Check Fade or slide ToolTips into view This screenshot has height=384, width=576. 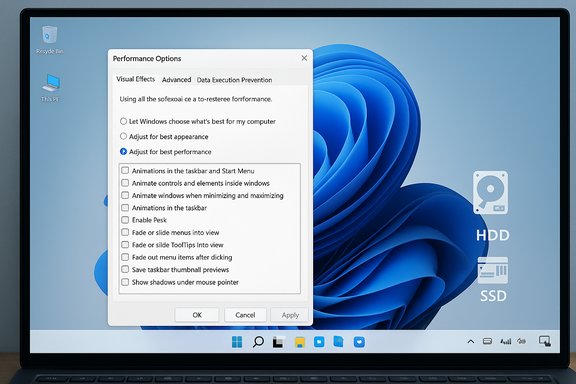pos(125,245)
